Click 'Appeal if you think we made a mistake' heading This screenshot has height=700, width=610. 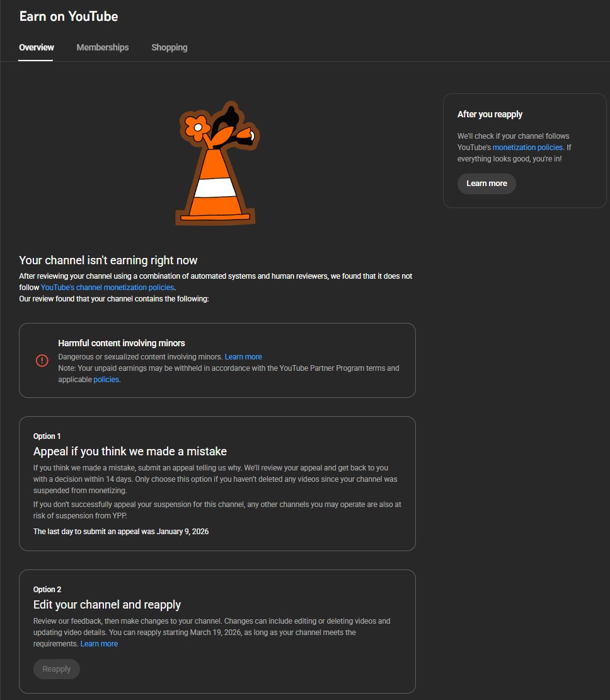[x=130, y=452]
